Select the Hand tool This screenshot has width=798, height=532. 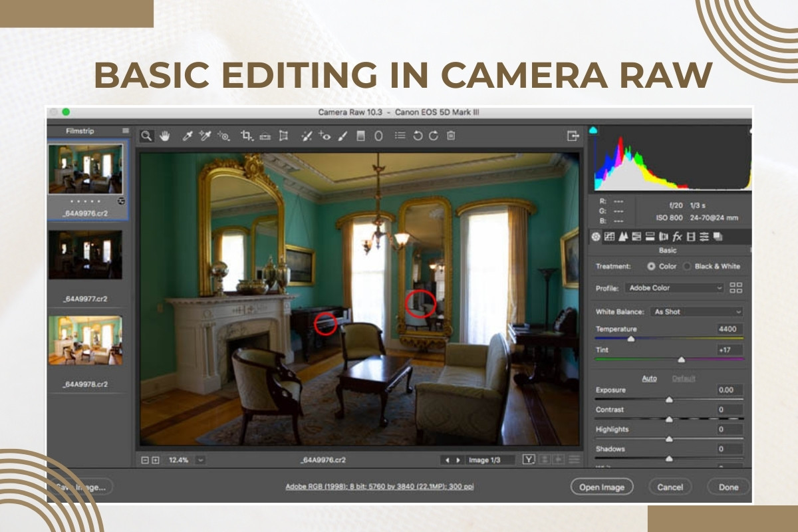point(164,136)
